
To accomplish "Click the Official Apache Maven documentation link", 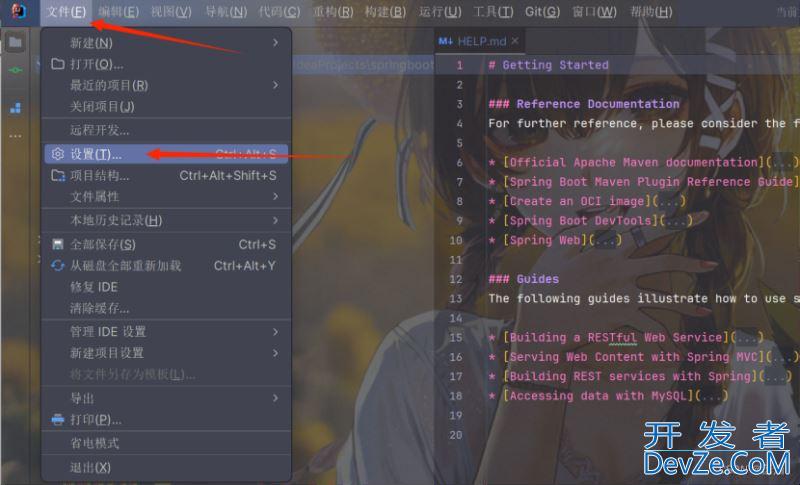I will pyautogui.click(x=634, y=162).
